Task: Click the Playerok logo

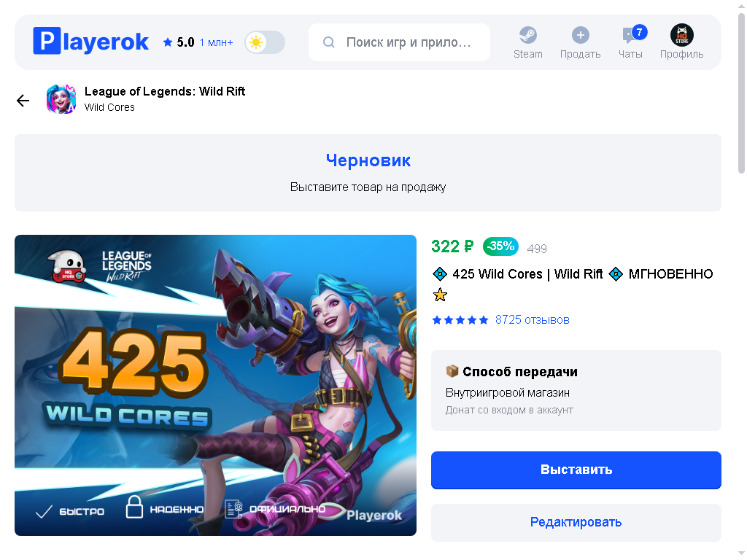Action: [90, 42]
